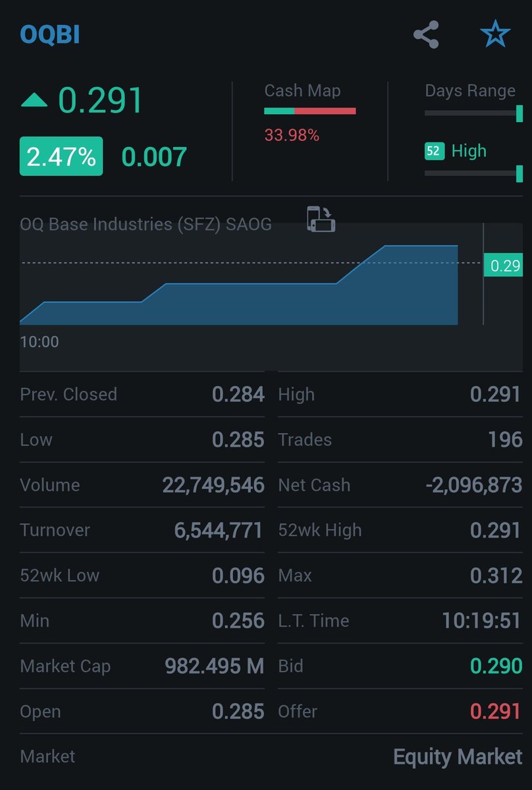Image resolution: width=532 pixels, height=790 pixels.
Task: Tap the Equity Market value
Action: click(x=458, y=757)
